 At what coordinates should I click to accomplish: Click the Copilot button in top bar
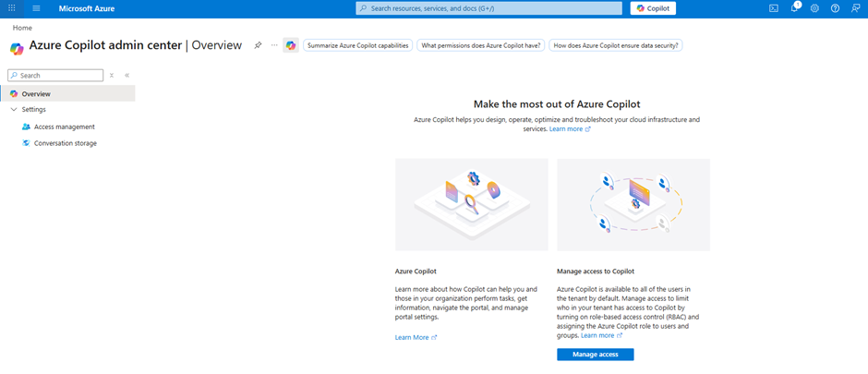(654, 8)
